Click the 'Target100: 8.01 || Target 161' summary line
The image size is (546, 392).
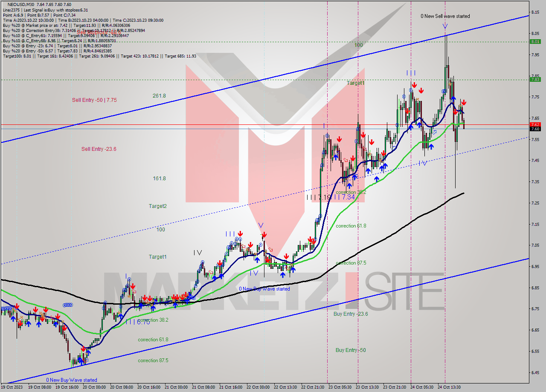(99, 56)
